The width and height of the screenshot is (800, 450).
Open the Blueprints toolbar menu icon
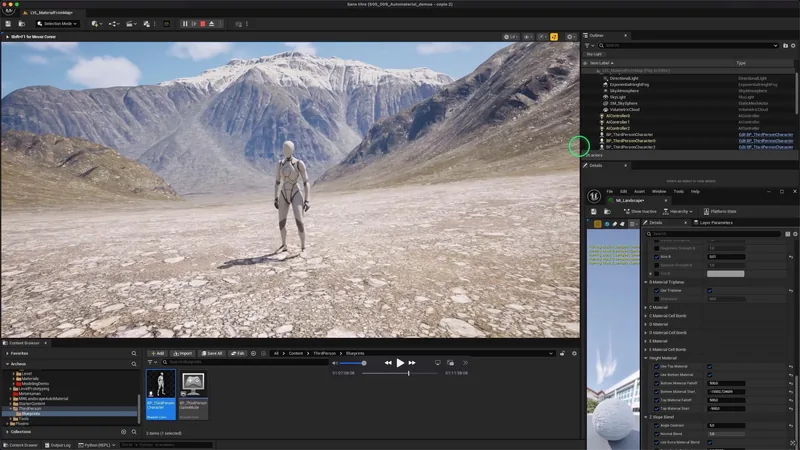113,23
